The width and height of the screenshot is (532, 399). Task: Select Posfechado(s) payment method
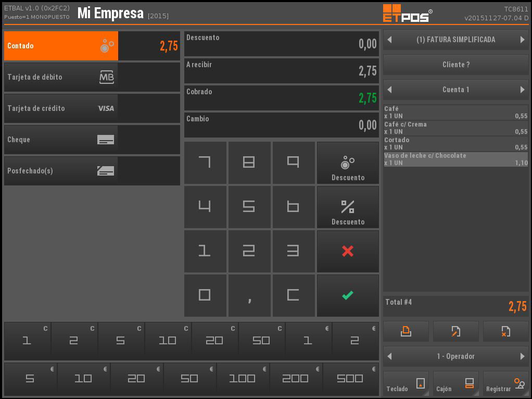coord(61,171)
